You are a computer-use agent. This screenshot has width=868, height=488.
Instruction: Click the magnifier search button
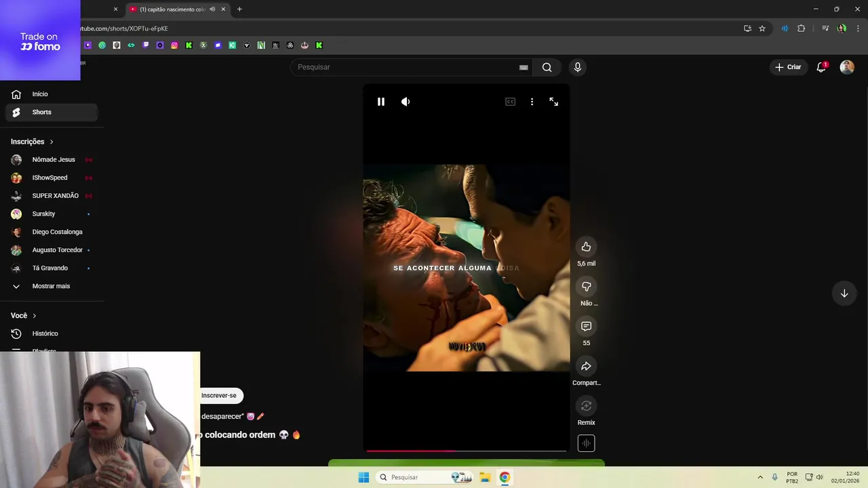click(547, 67)
